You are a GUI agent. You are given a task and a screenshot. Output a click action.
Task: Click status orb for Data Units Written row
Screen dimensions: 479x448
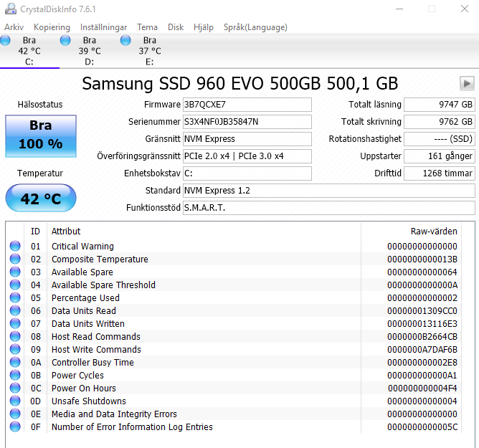(15, 323)
